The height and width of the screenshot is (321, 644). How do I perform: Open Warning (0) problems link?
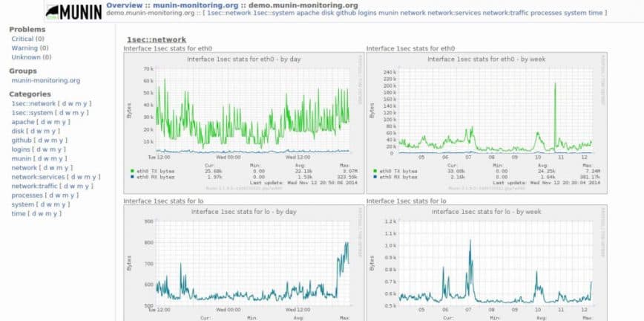coord(28,48)
